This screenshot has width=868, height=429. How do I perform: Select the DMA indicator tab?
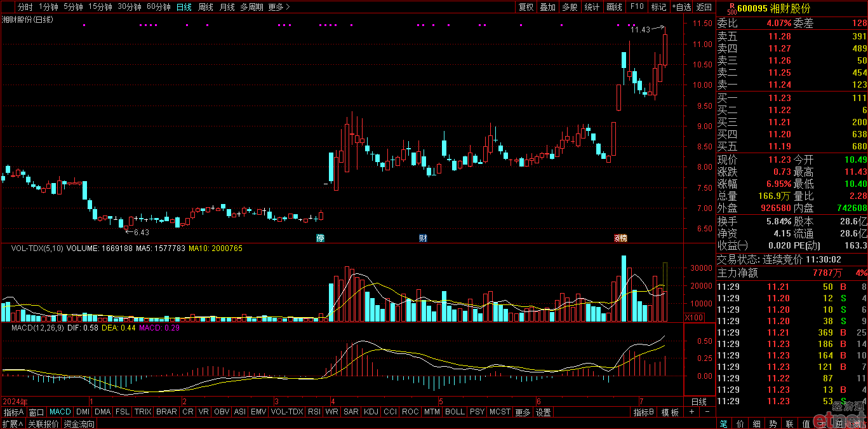coord(103,412)
